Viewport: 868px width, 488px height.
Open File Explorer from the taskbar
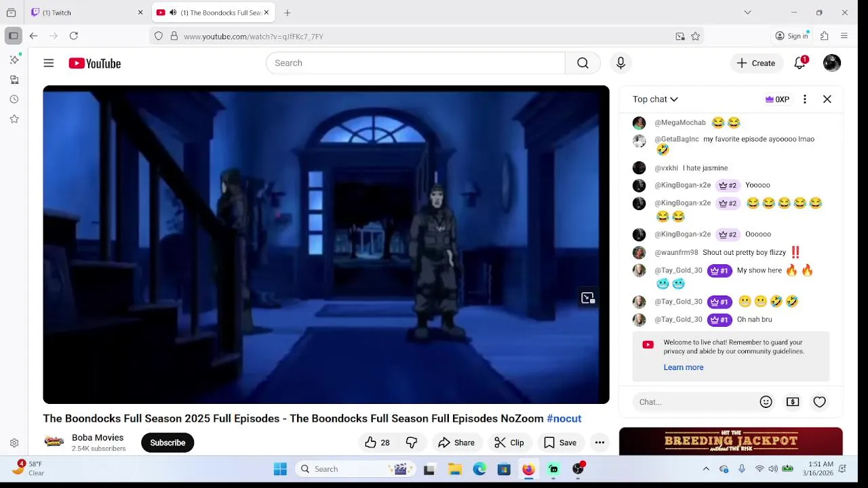[454, 469]
